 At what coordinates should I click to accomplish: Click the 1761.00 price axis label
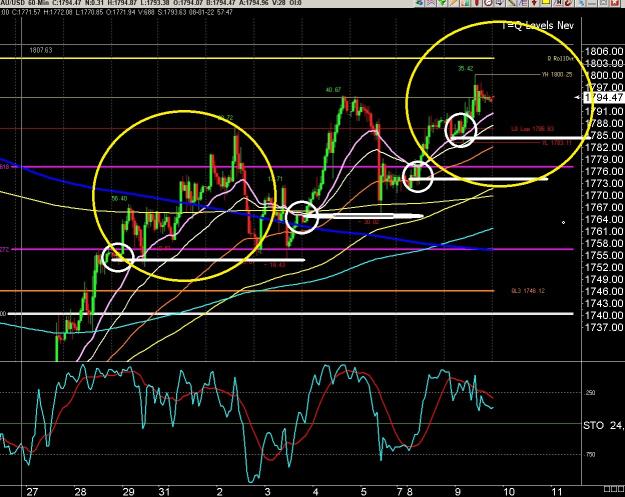click(604, 231)
